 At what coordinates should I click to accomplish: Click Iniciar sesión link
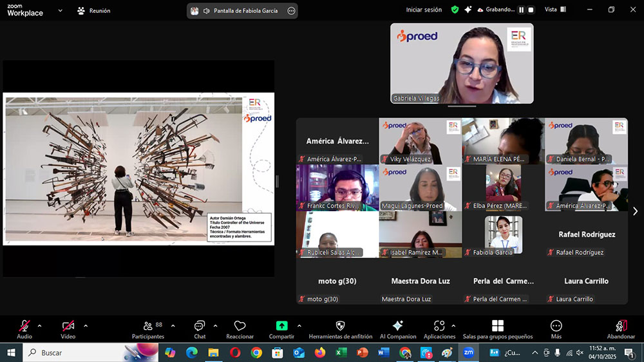click(x=424, y=10)
